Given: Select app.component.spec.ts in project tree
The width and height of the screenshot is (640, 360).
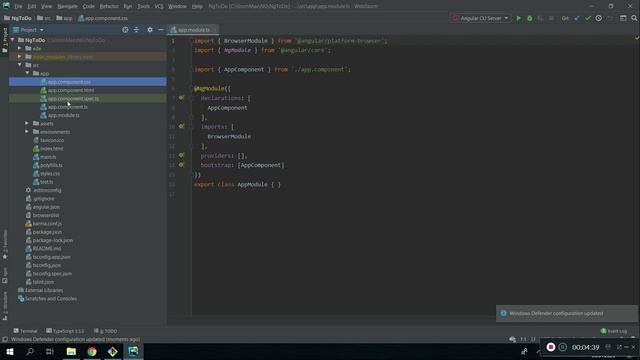Looking at the screenshot, I should pos(73,98).
